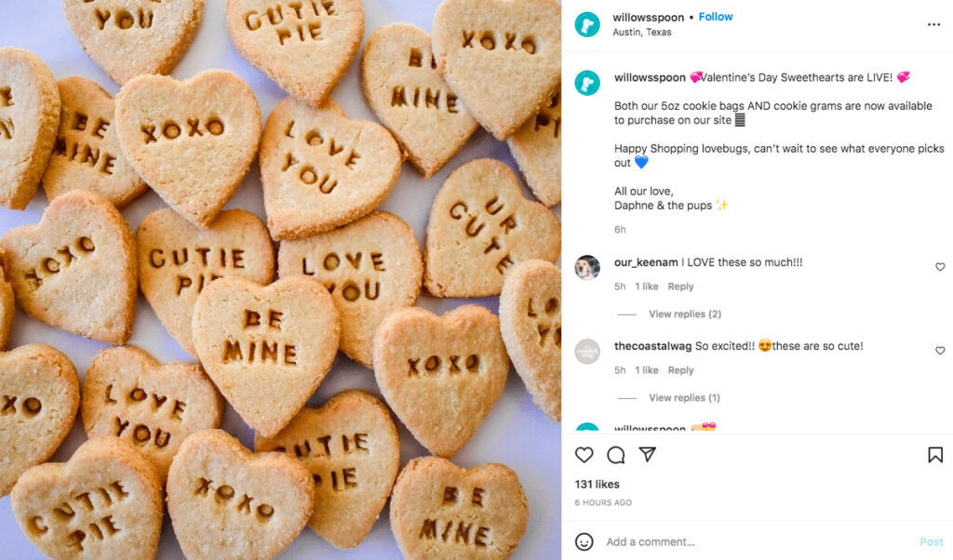Expand View replies (1) under thecoastalwag's comment
Viewport: 953px width, 560px height.
(685, 397)
